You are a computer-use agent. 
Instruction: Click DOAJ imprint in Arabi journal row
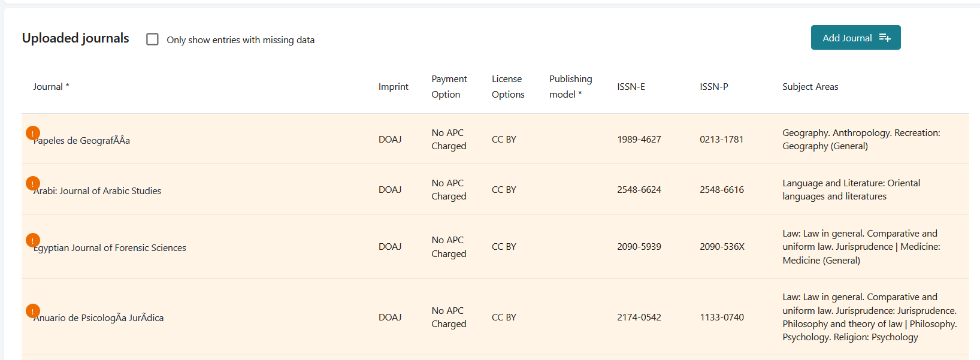coord(390,190)
